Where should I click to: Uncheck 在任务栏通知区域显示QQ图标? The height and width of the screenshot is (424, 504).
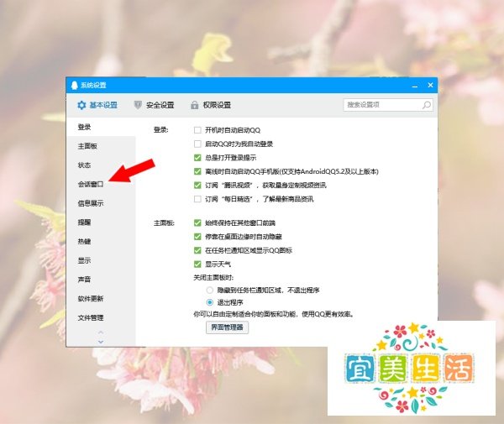pos(197,250)
